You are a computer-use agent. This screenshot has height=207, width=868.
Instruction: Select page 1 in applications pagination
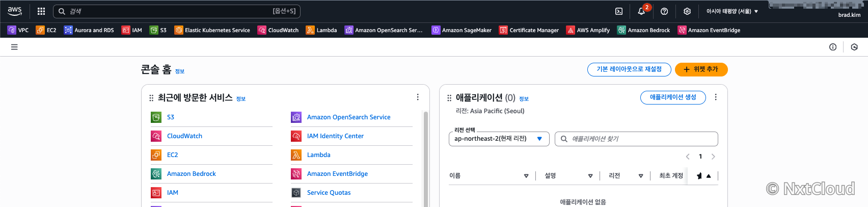700,157
